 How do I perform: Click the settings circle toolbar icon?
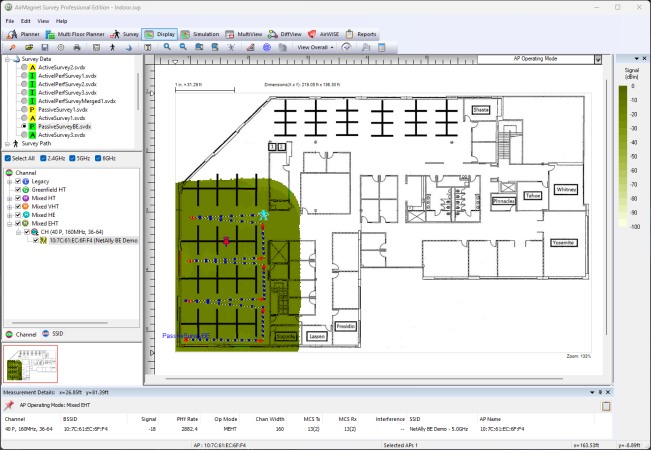(x=61, y=47)
